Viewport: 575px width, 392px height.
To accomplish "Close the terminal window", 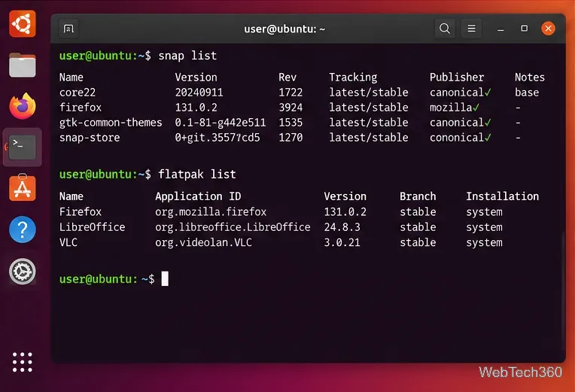I will pos(548,29).
